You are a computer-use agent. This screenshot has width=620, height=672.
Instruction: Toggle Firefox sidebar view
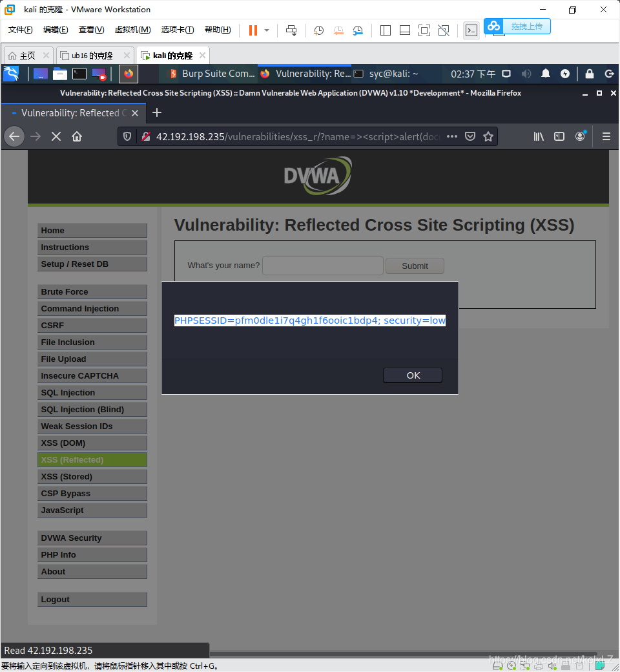[x=559, y=137]
